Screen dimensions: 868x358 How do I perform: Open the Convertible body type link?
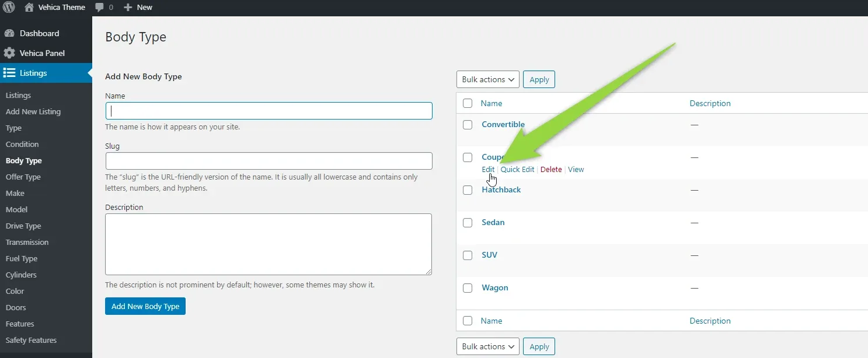click(x=503, y=124)
